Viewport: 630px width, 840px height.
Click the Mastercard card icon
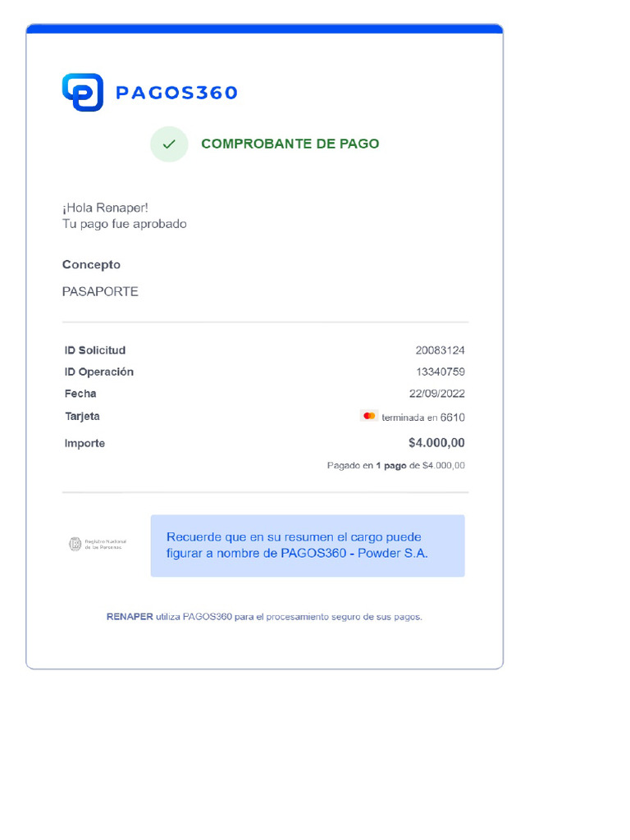(369, 417)
